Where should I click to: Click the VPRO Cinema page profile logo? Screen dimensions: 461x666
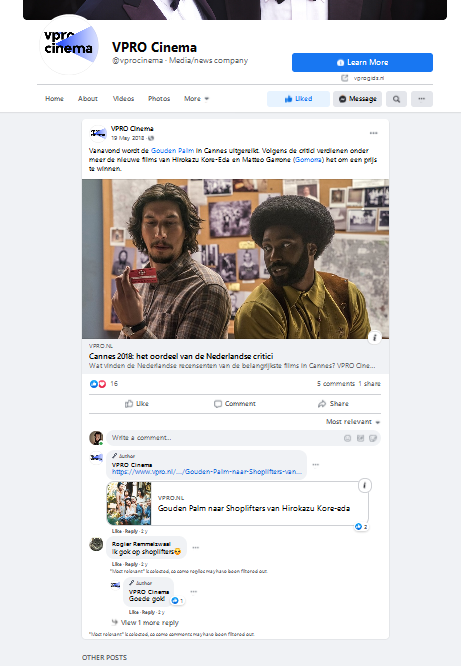pos(69,45)
